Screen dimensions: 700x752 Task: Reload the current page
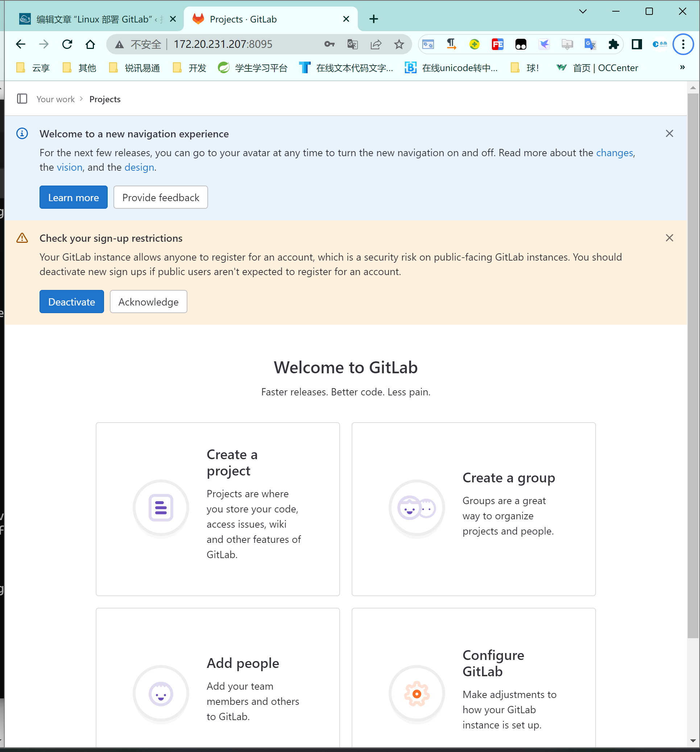click(67, 44)
